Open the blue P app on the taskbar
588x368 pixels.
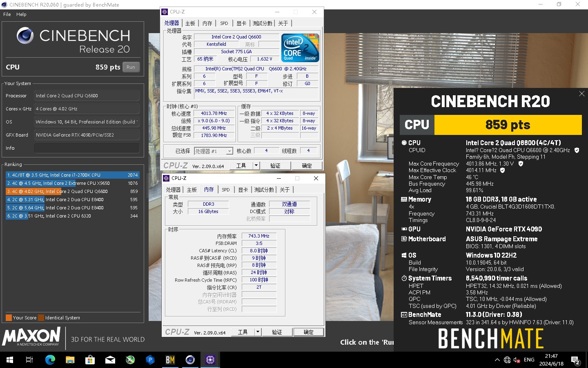click(150, 360)
